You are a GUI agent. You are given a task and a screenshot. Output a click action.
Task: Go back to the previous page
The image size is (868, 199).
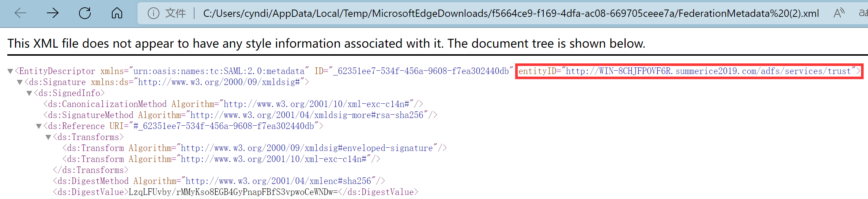[x=20, y=14]
